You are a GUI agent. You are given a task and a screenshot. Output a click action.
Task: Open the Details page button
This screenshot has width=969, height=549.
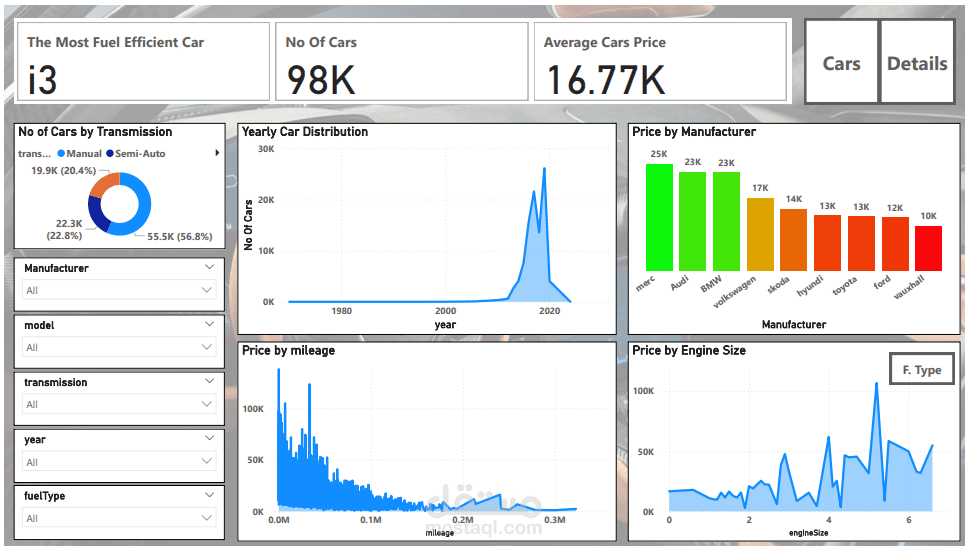click(917, 61)
